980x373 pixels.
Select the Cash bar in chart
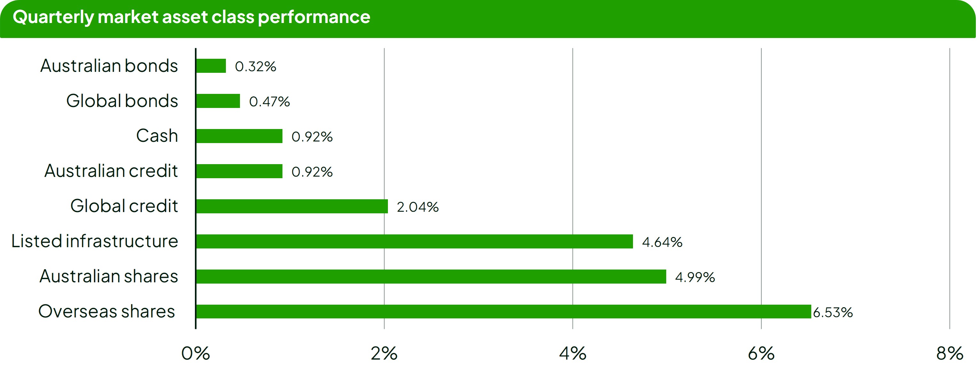pyautogui.click(x=239, y=136)
